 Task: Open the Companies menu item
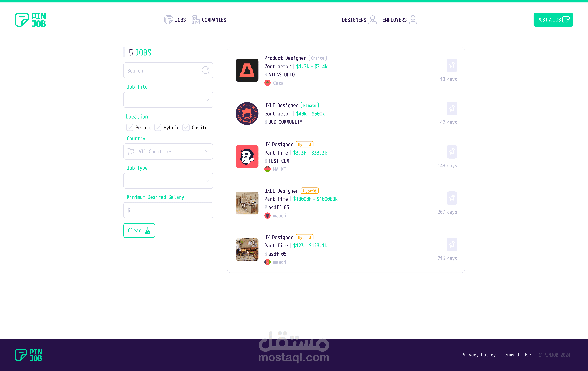(209, 20)
